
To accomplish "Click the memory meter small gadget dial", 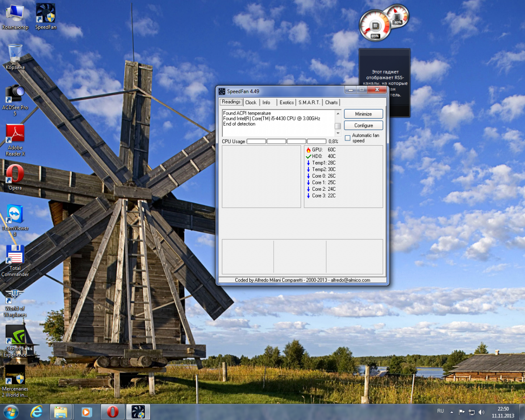I will [x=398, y=16].
